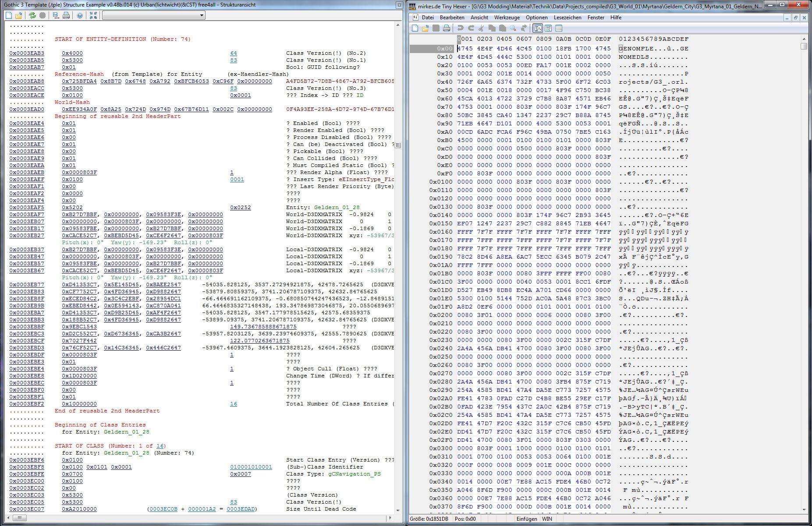
Task: Print from the Tiny Hexer toolbar
Action: click(x=446, y=28)
